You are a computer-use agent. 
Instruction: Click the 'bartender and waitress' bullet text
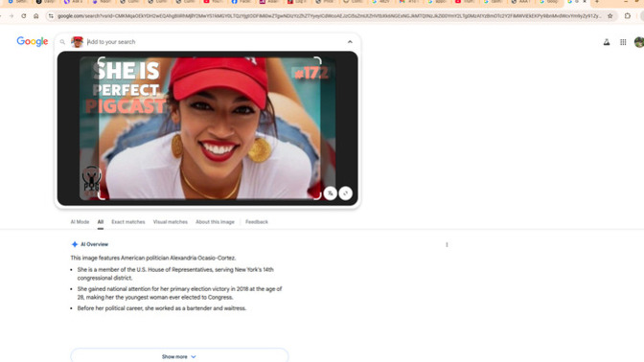coord(162,308)
